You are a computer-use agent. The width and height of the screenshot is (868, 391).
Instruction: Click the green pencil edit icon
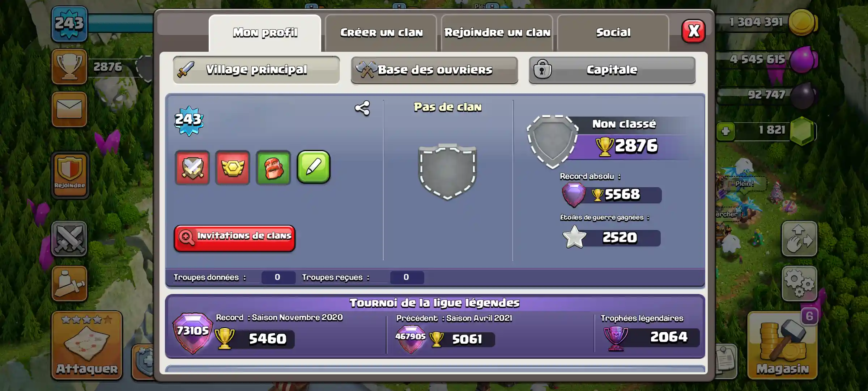point(314,167)
